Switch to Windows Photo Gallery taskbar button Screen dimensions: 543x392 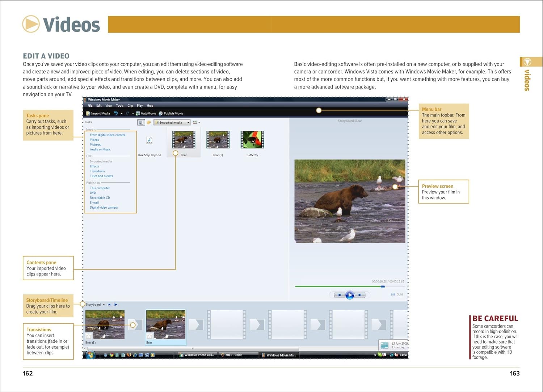198,355
